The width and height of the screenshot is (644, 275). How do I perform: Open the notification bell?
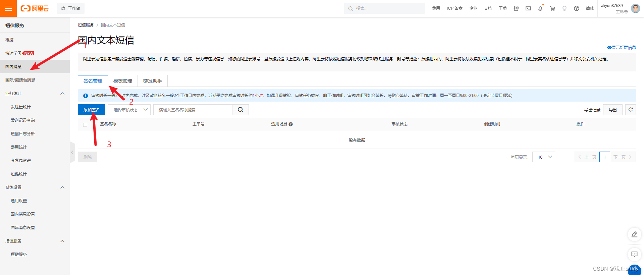point(540,8)
